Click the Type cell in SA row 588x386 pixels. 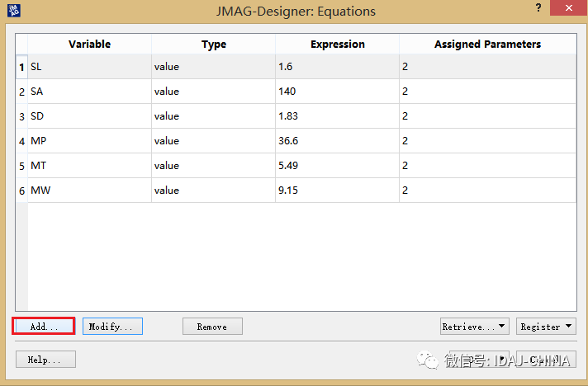tap(213, 92)
